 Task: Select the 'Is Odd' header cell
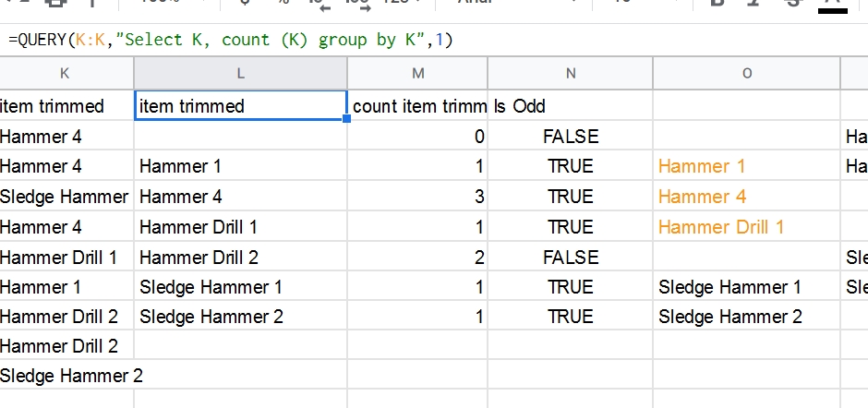[571, 106]
